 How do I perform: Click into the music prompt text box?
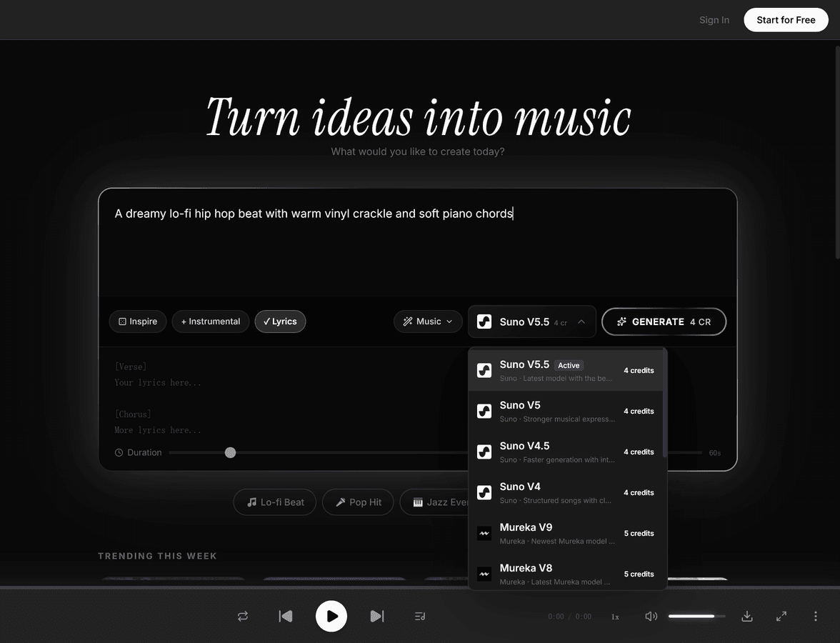[x=418, y=242]
